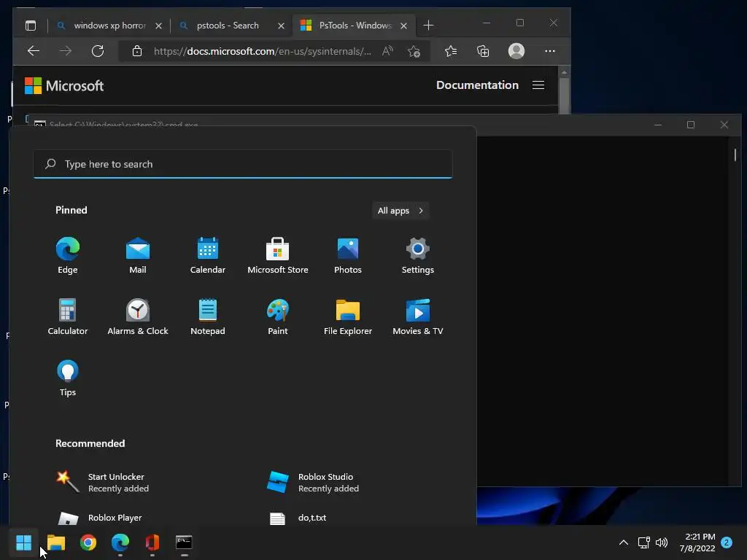Open the Mail pinned app
Screen dimensions: 747x560
click(x=138, y=256)
